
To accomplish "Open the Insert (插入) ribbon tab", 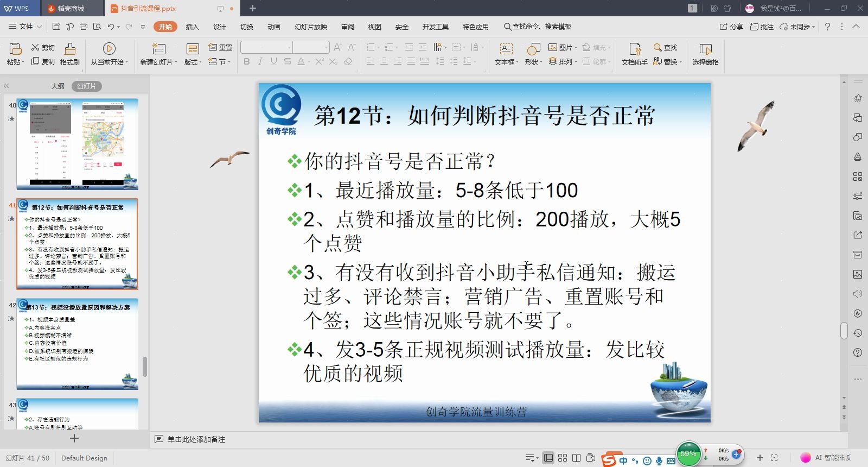I will coord(193,27).
